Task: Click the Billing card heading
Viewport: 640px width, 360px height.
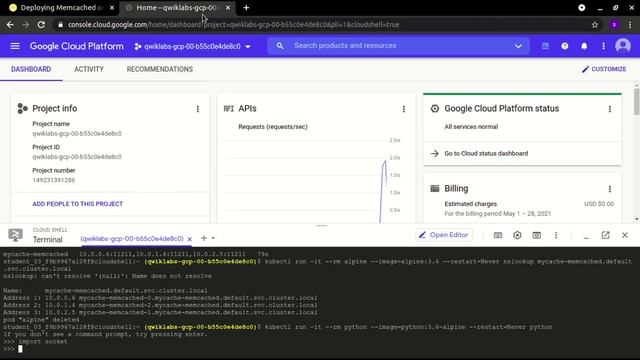Action: click(x=456, y=189)
